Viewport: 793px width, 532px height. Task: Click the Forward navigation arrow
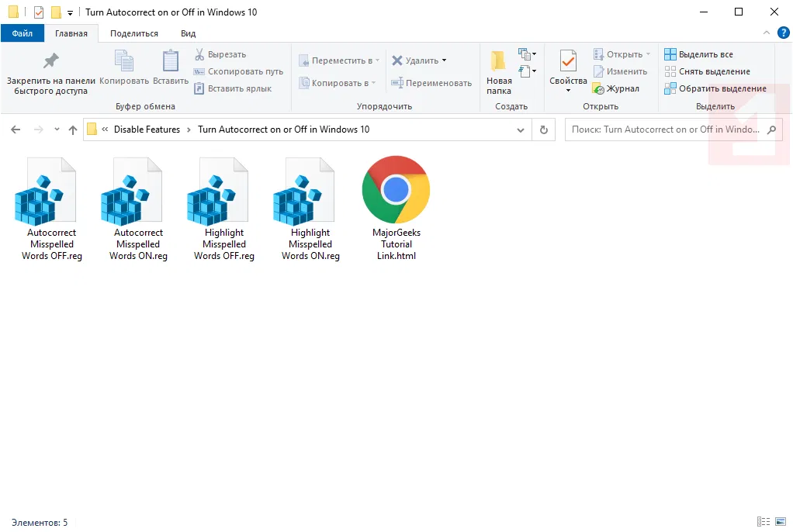39,130
